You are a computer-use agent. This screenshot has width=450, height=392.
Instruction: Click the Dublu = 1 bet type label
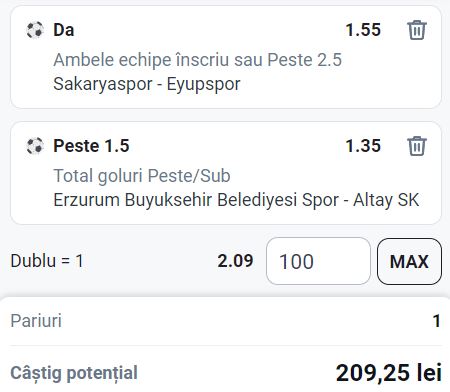[47, 261]
